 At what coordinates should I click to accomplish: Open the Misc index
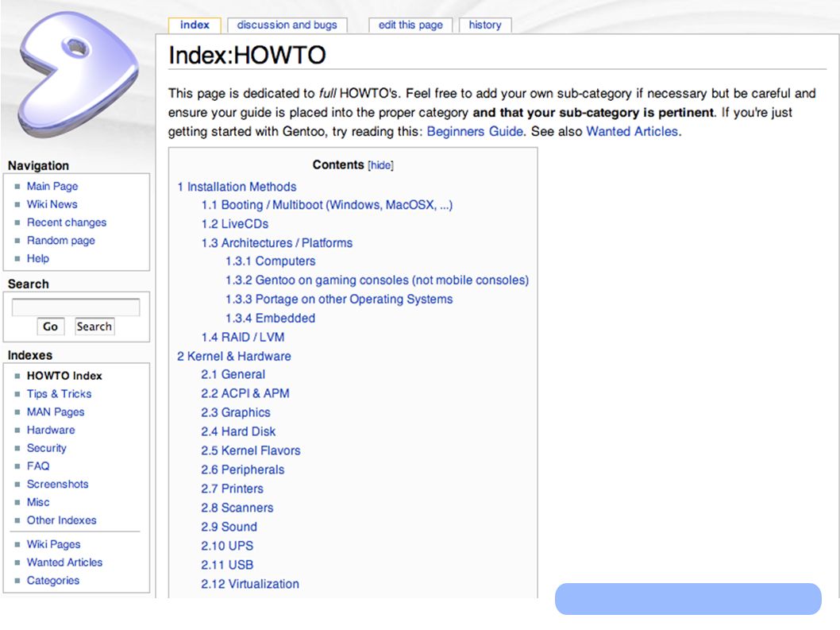38,502
